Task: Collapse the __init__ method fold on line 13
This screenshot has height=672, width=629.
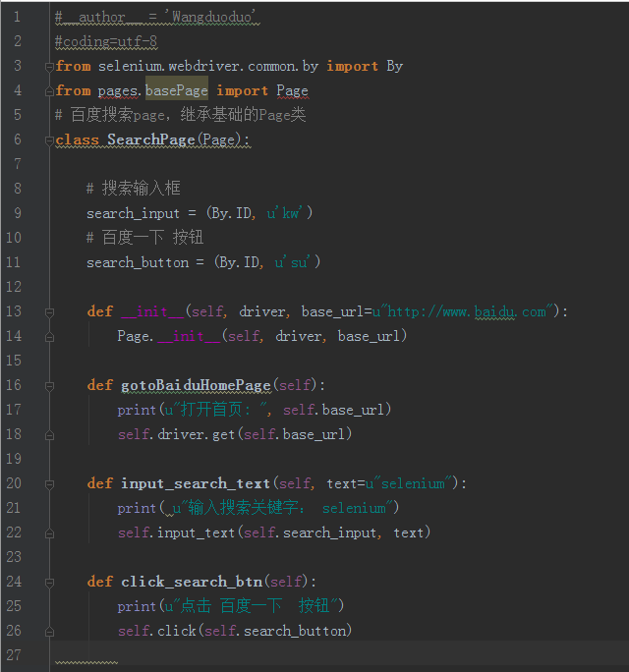Action: click(x=49, y=312)
